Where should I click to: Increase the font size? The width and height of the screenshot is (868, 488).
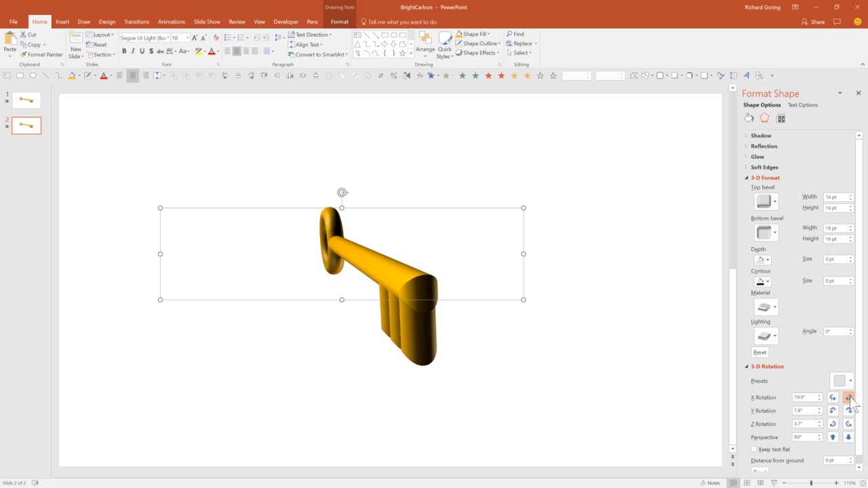[195, 38]
